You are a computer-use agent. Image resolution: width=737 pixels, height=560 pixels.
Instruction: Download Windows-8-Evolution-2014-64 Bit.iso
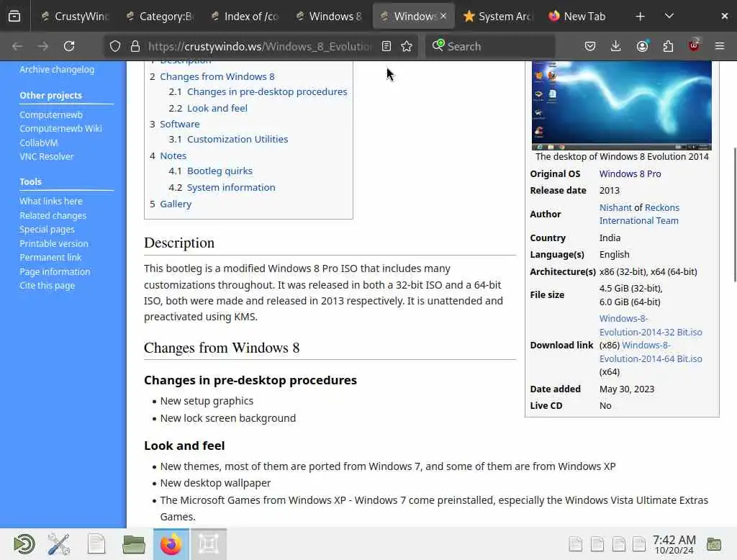pos(651,352)
